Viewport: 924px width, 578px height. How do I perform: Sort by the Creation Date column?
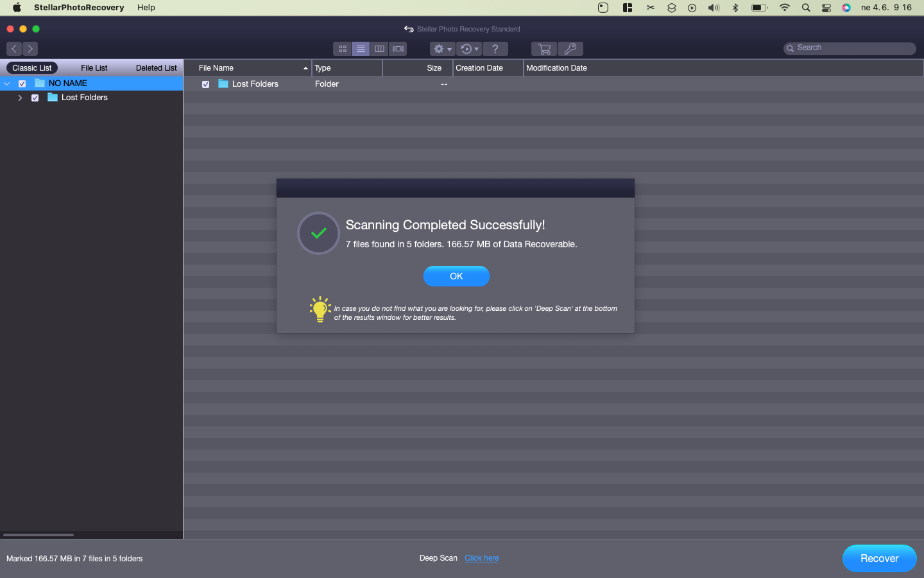click(488, 68)
